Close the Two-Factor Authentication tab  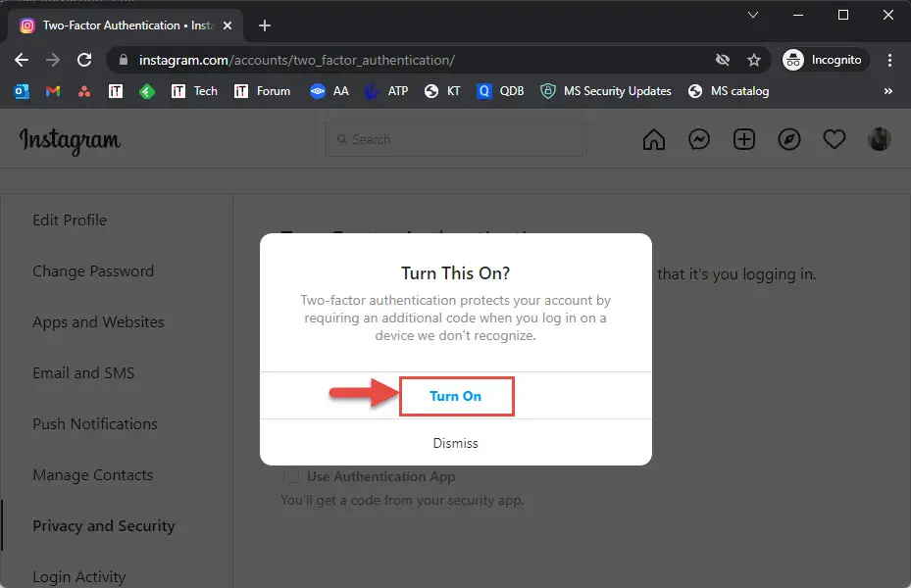[x=228, y=25]
